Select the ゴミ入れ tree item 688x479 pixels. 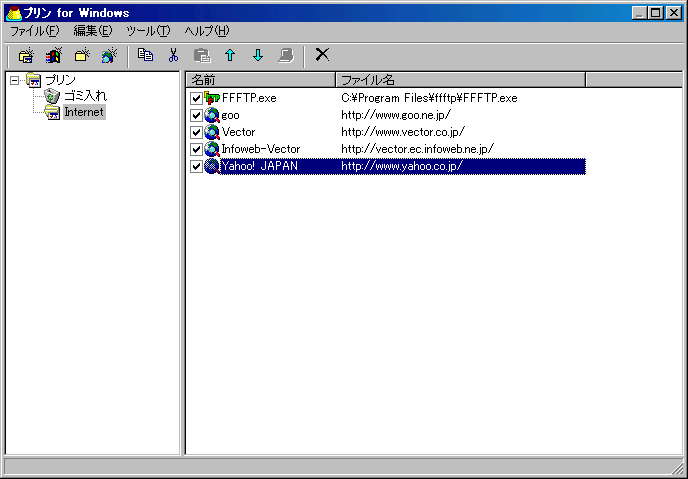point(85,96)
